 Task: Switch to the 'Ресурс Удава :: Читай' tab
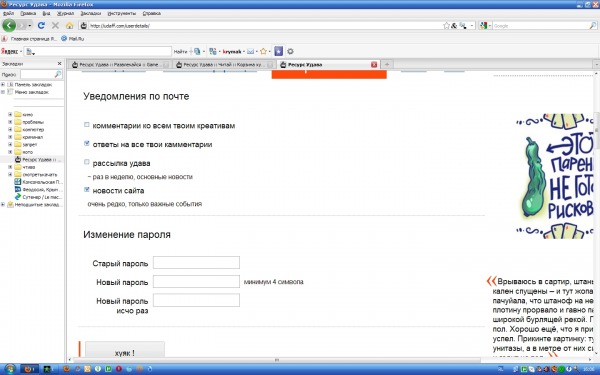223,65
